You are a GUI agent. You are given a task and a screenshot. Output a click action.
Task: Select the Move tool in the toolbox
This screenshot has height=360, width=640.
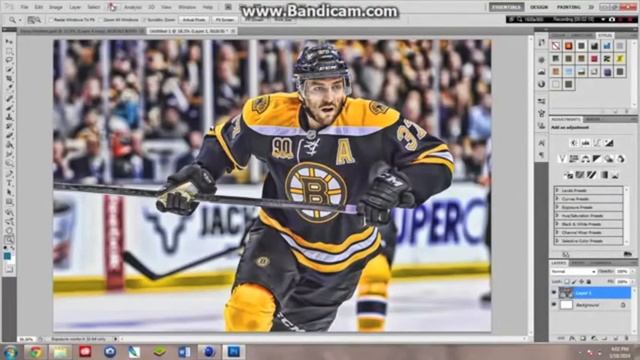point(9,42)
